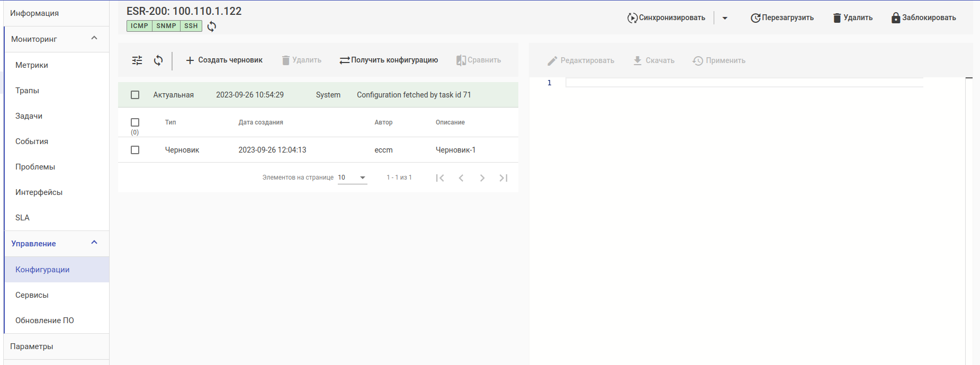Click the history icon for Применить
The image size is (980, 365).
tap(698, 61)
